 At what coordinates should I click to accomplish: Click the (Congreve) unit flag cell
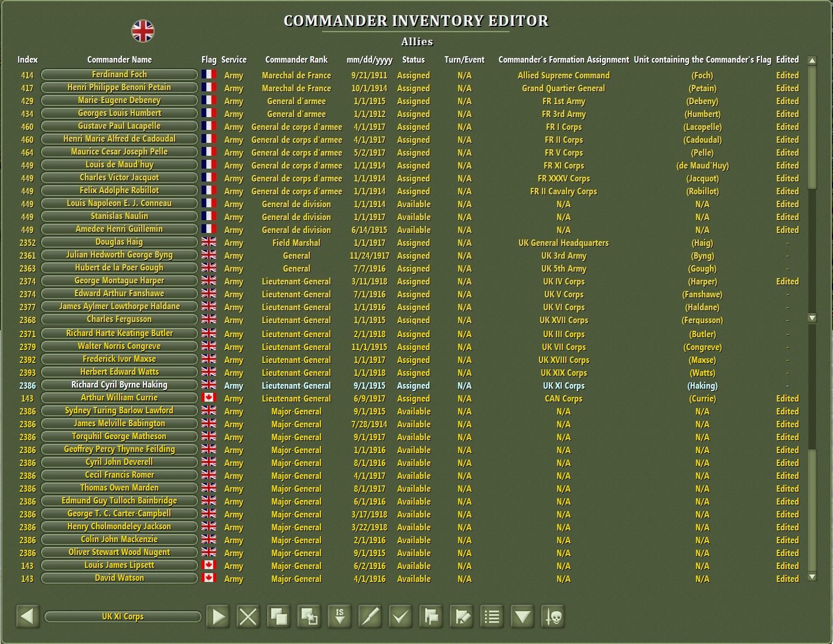[702, 347]
